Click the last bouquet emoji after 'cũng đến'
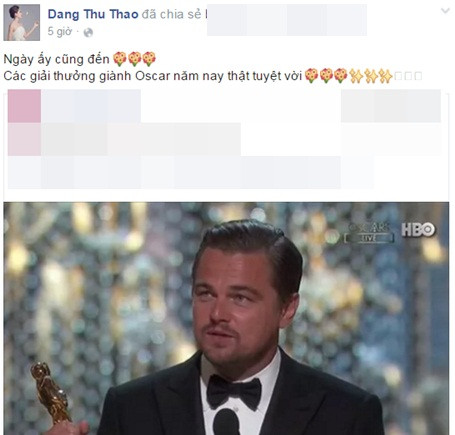Viewport: 455px width, 435px height. point(149,59)
